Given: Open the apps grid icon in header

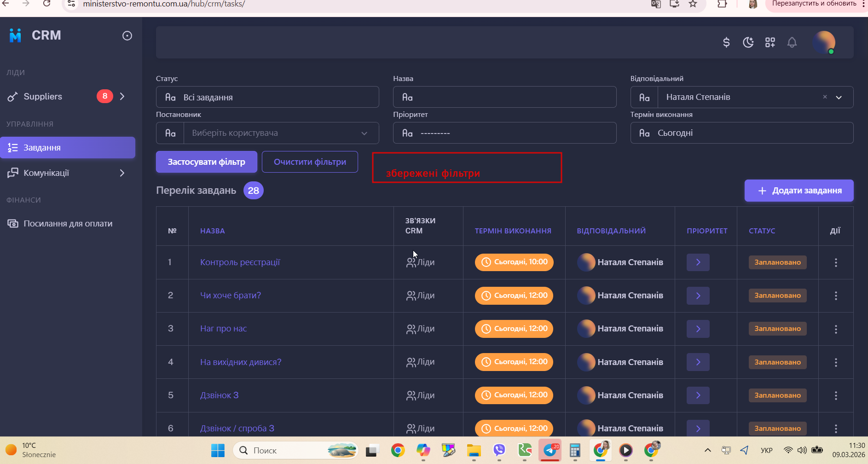Looking at the screenshot, I should tap(770, 42).
